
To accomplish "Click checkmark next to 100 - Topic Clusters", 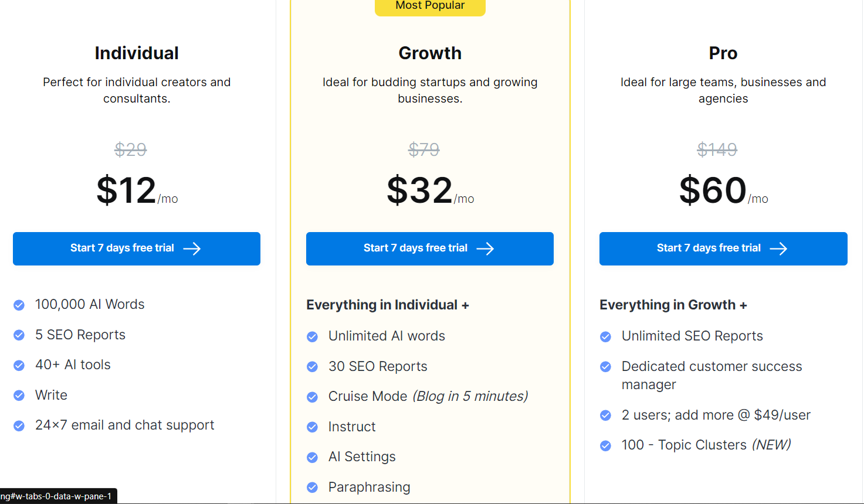I will (606, 445).
